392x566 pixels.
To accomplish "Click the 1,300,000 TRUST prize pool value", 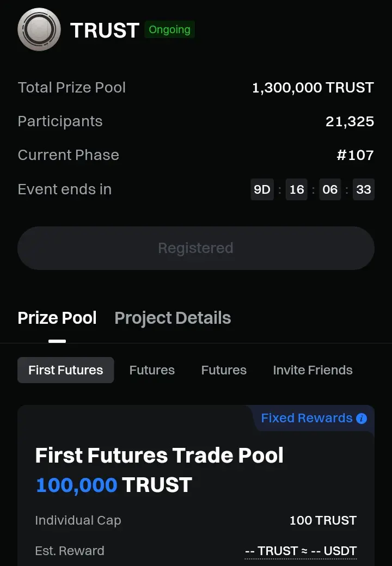I will (x=313, y=88).
